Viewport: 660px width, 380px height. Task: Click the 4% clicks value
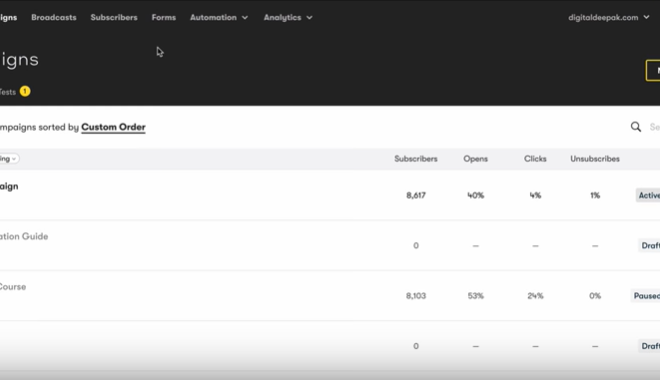coord(535,195)
